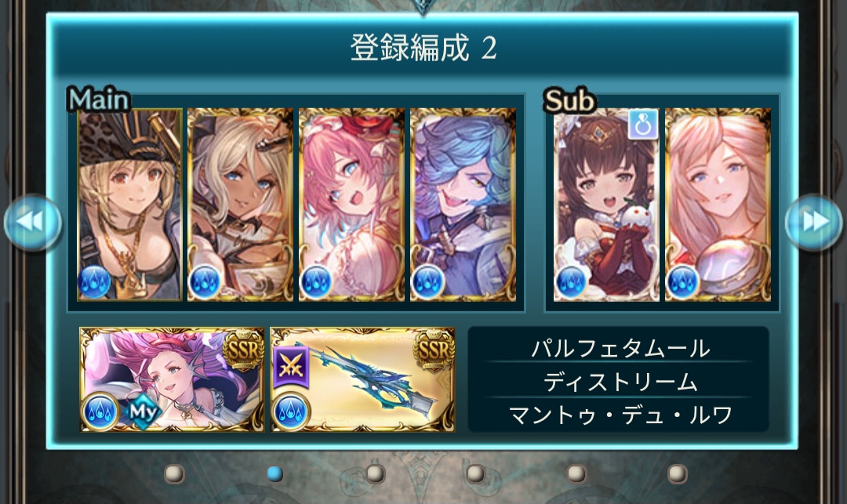Screen dimensions: 847x504
Task: Click the ring icon on sub character
Action: coord(643,125)
